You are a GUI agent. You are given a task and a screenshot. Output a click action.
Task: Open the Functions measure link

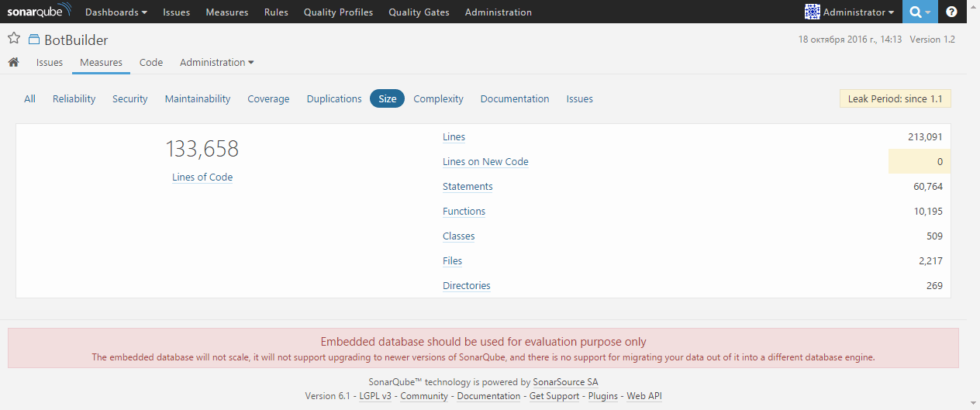click(x=464, y=212)
